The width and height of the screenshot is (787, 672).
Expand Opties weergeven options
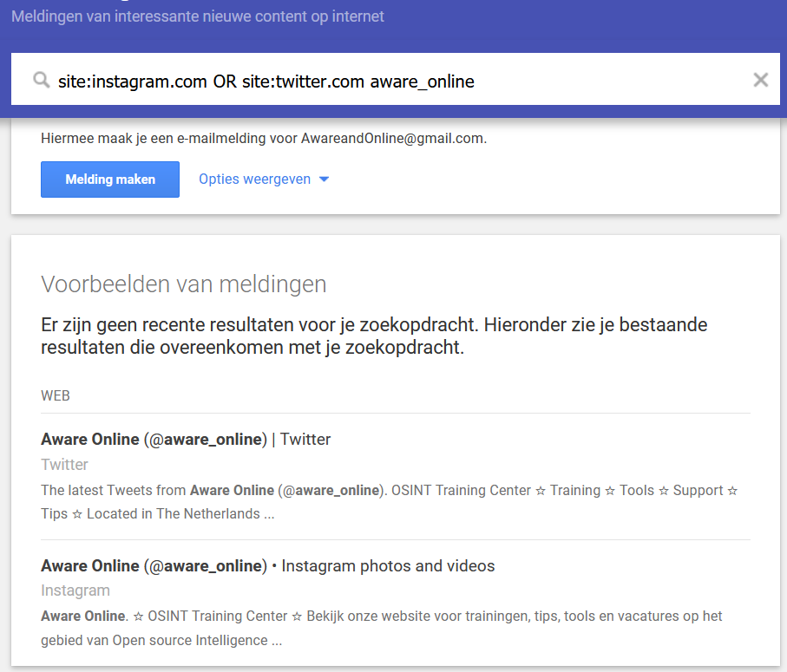point(264,179)
